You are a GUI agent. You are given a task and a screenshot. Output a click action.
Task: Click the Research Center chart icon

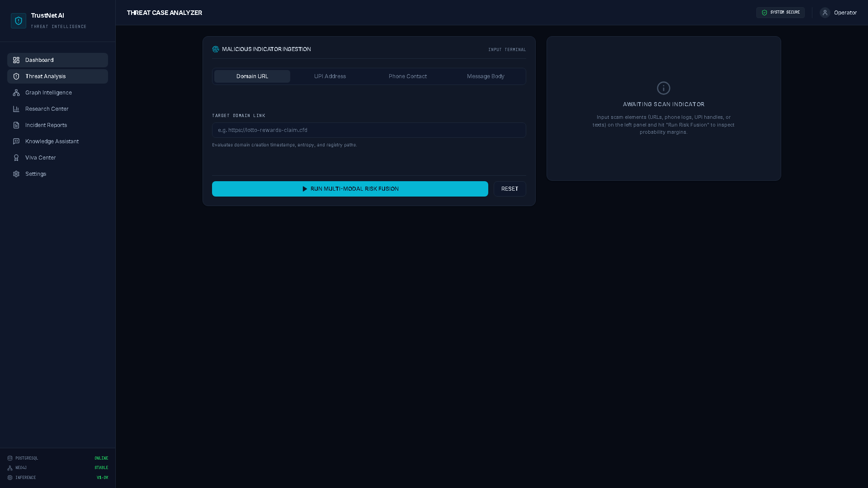tap(16, 109)
